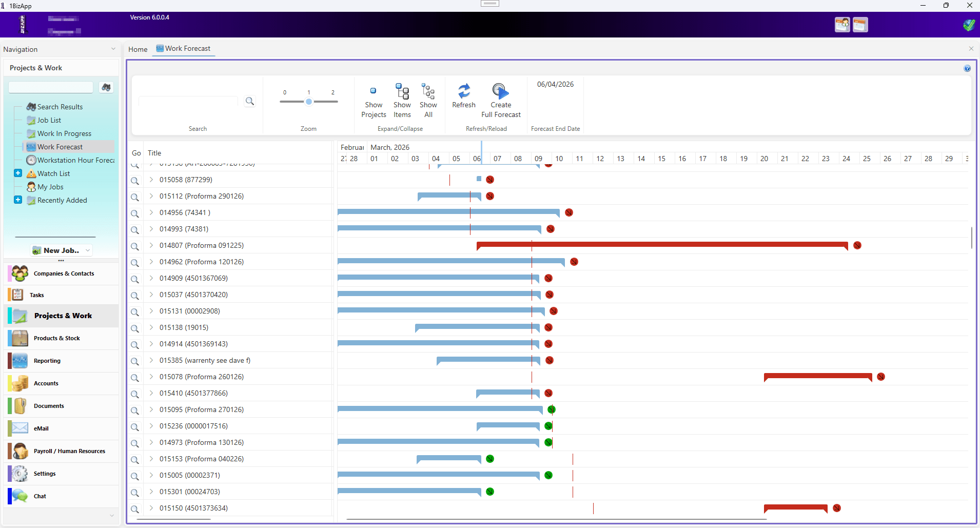Click the timeline horizontal scrollbar

coord(556,519)
